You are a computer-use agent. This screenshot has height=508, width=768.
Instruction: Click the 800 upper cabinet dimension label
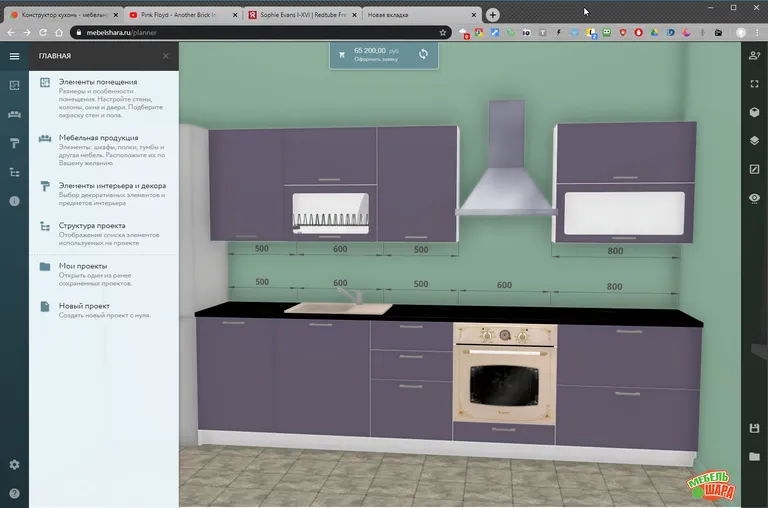[615, 251]
